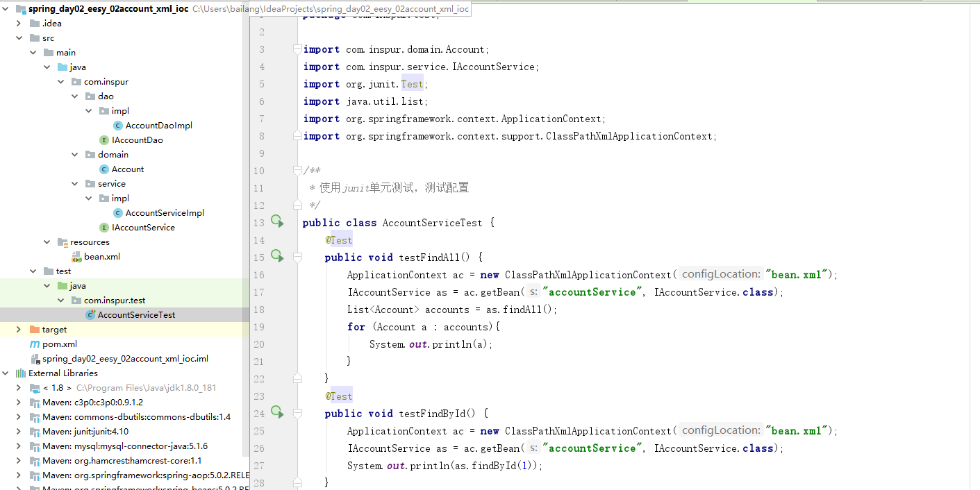This screenshot has width=980, height=490.
Task: Click the .idea folder icon
Action: click(35, 24)
